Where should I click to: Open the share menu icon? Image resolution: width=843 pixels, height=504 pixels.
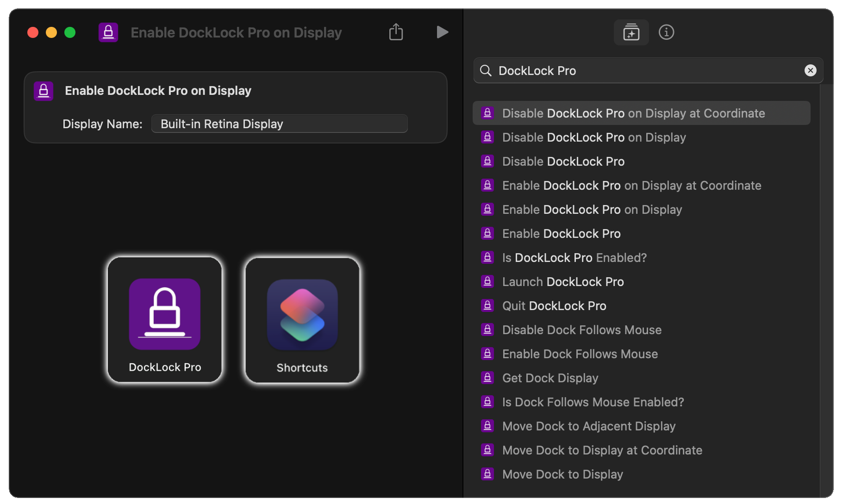pyautogui.click(x=396, y=32)
